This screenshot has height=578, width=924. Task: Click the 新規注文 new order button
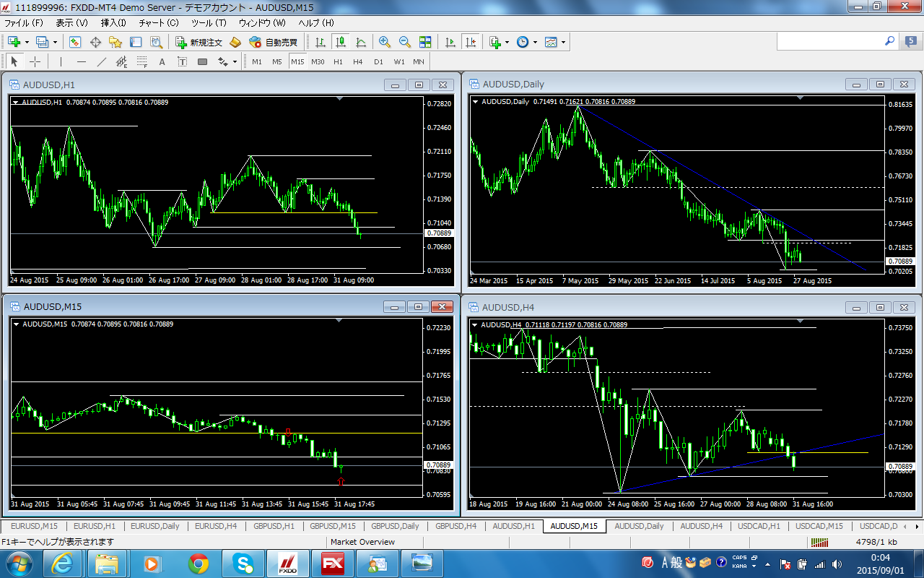(199, 43)
